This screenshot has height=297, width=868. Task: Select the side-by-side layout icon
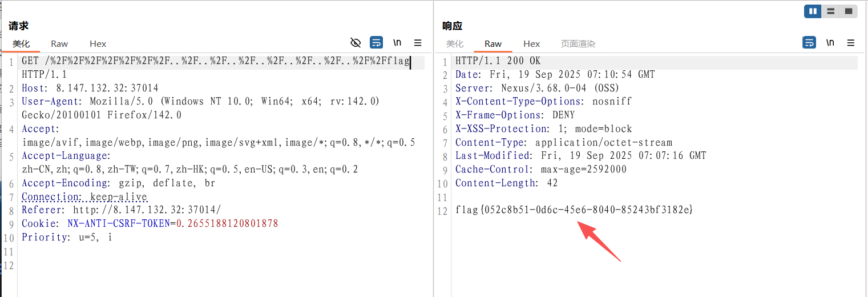click(x=813, y=11)
